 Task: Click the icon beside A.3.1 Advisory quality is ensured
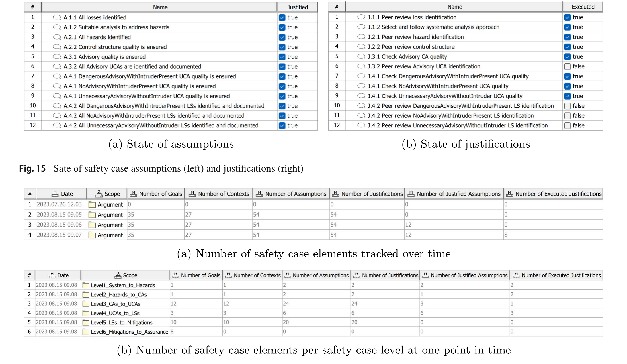click(57, 57)
